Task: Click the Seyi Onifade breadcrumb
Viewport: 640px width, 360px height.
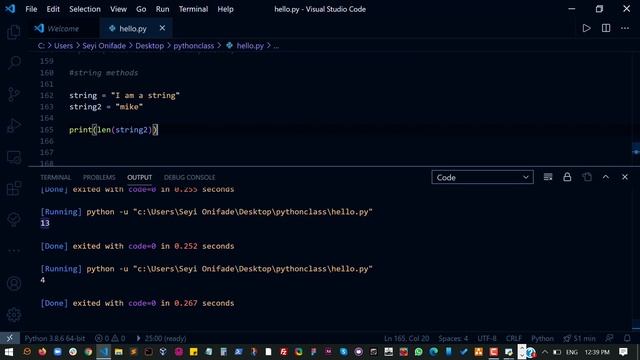Action: [104, 46]
